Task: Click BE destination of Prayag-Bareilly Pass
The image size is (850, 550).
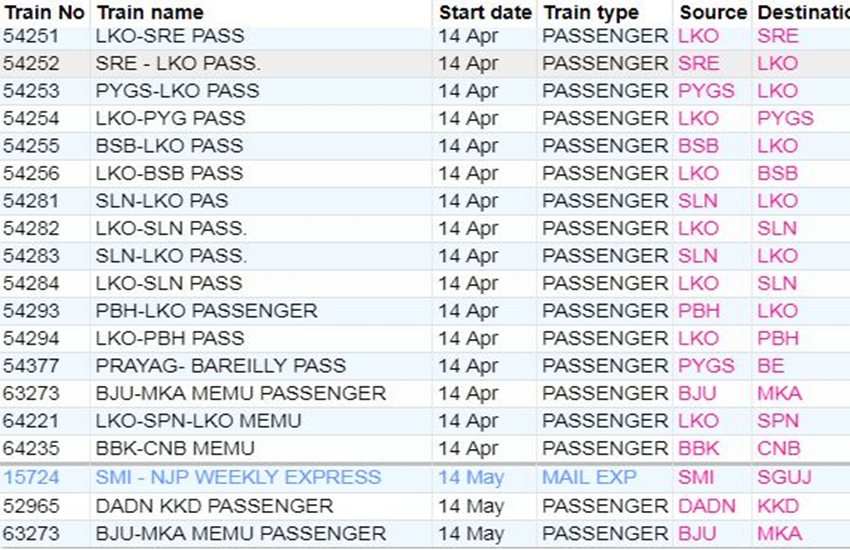Action: click(771, 366)
